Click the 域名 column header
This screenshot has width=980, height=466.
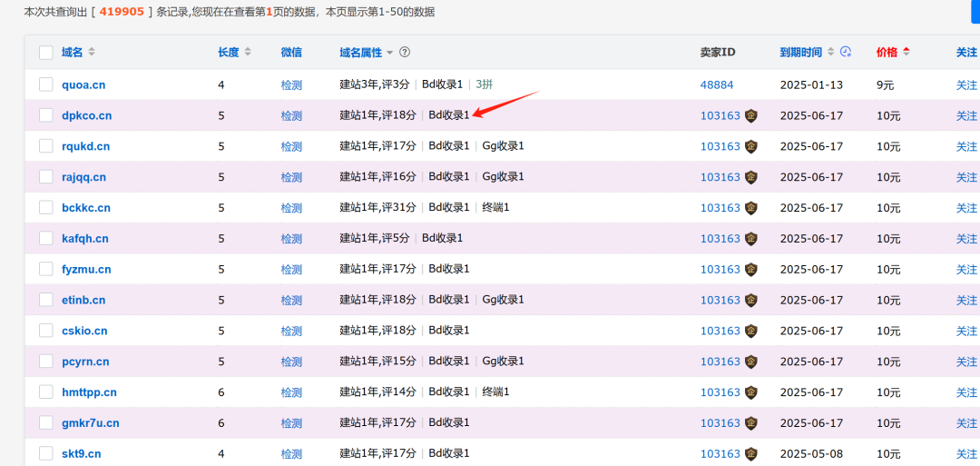coord(72,53)
